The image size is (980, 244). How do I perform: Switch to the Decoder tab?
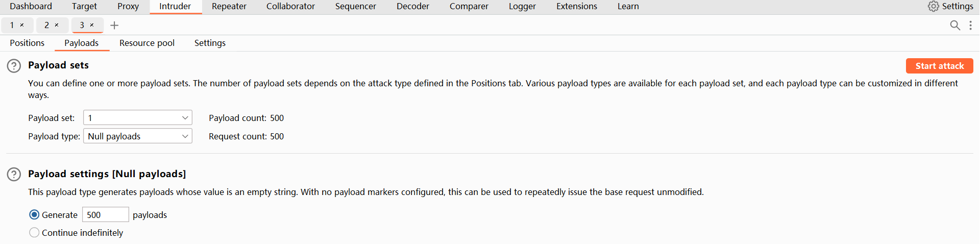click(412, 6)
